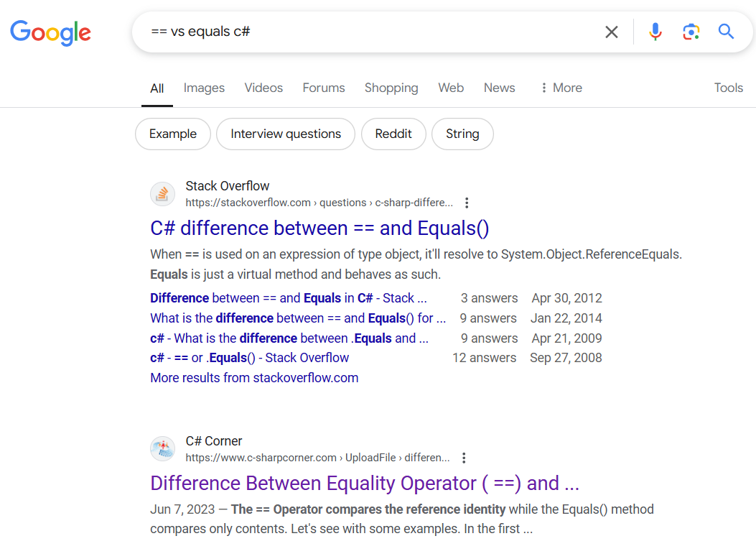Switch to the Videos tab

tap(263, 88)
